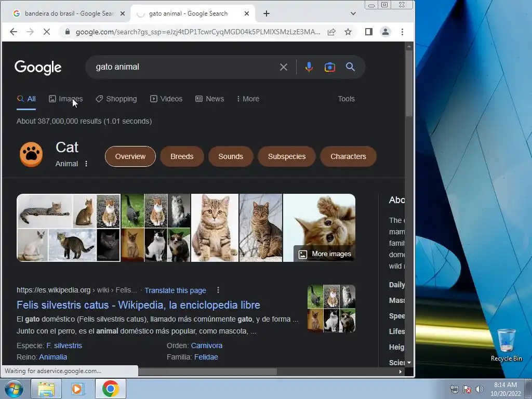The height and width of the screenshot is (399, 532).
Task: Launch Windows Media Player from taskbar
Action: coord(78,389)
